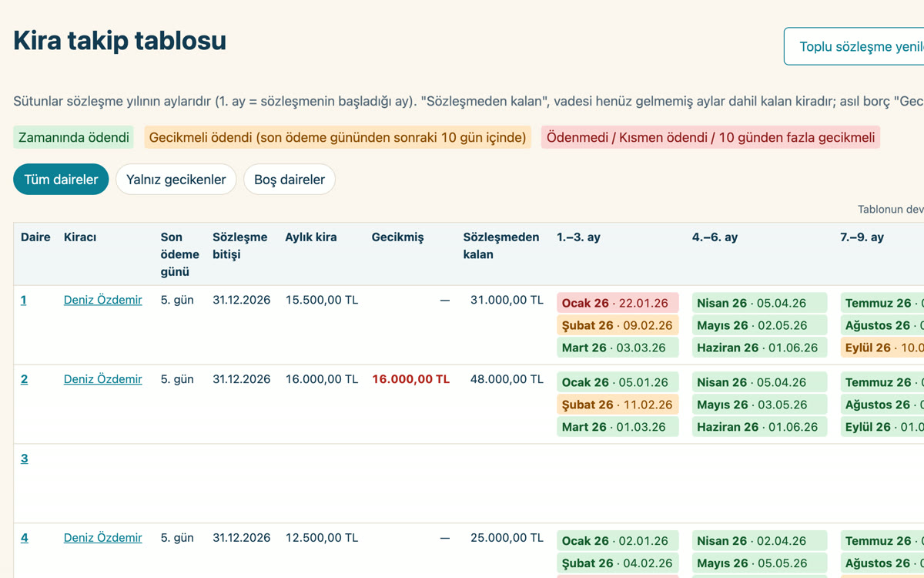Show only Boş daireler
Image resolution: width=924 pixels, height=578 pixels.
pos(290,180)
